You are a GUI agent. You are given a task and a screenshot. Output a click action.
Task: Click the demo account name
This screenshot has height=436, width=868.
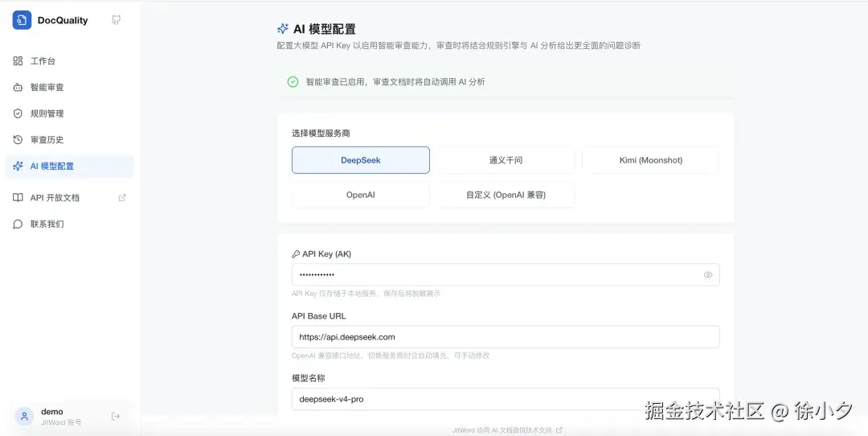pyautogui.click(x=52, y=412)
